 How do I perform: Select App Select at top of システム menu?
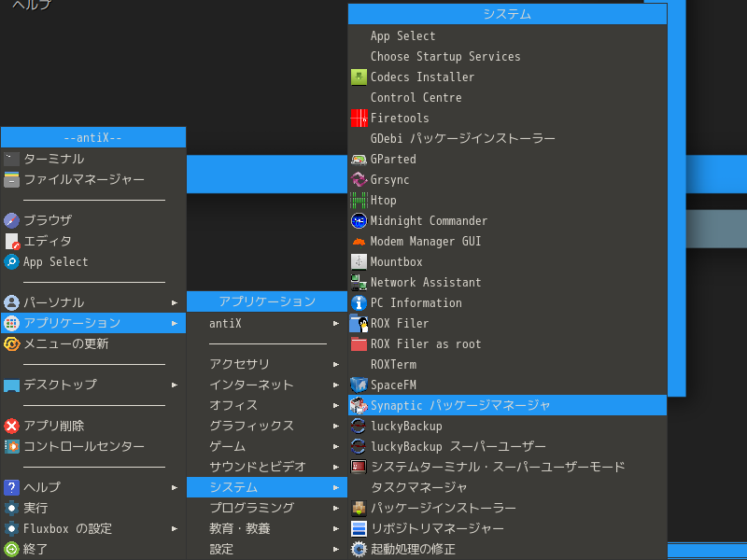coord(507,35)
